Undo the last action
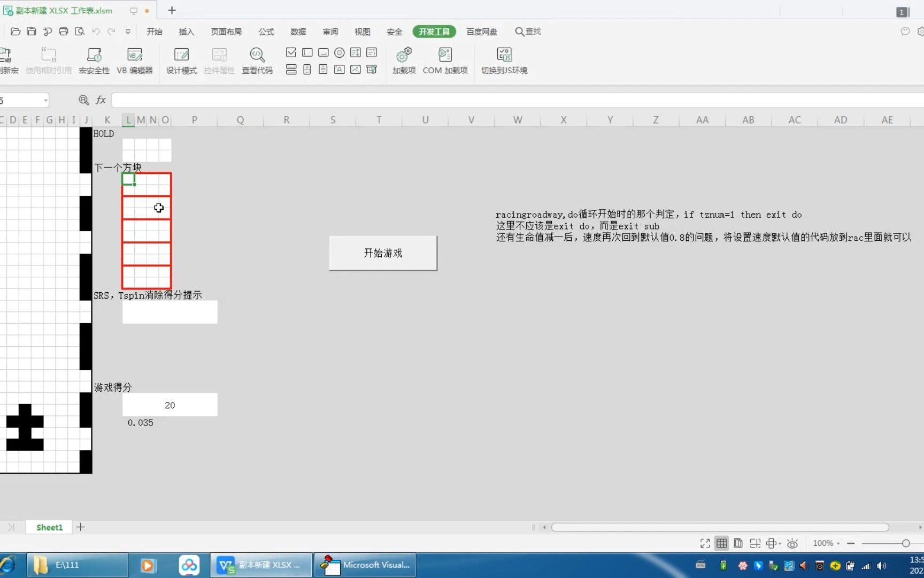This screenshot has width=924, height=578. pos(96,32)
